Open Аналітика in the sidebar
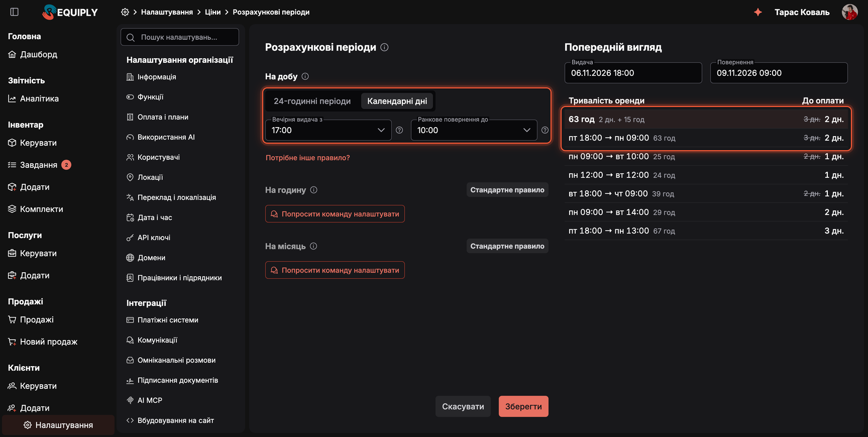This screenshot has width=868, height=437. 34,98
